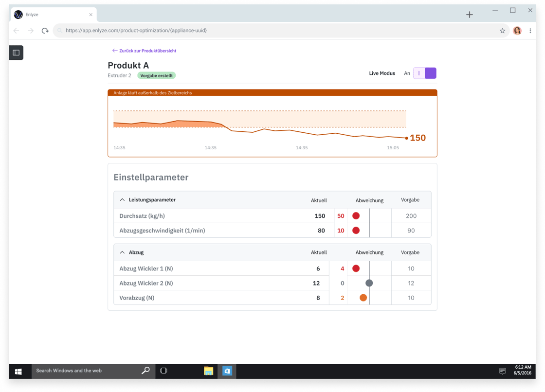Viewport: 545px width, 392px height.
Task: Select the Abzug Wickler 1 (N) label
Action: coord(146,268)
